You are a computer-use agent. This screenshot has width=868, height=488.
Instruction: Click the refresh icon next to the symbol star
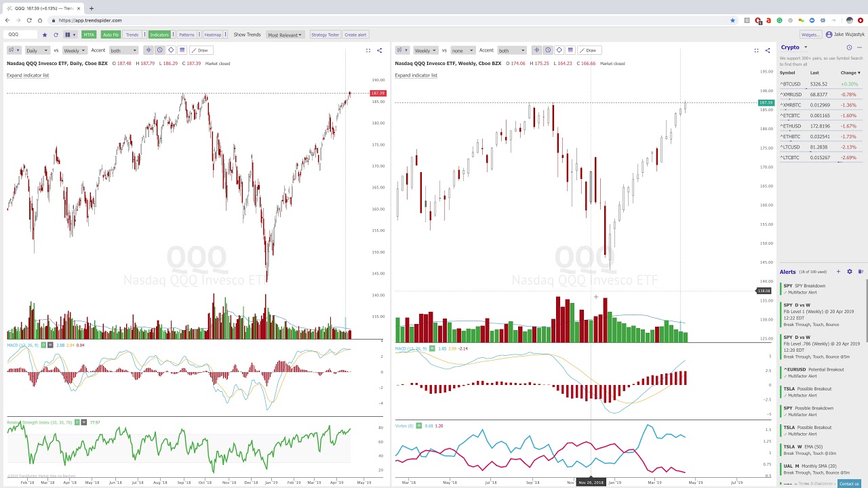[56, 35]
